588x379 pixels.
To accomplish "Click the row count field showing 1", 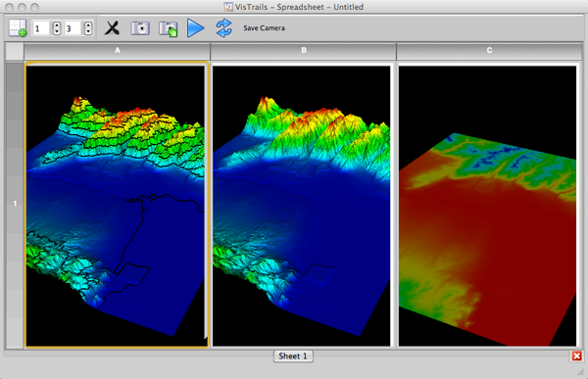I will (41, 28).
